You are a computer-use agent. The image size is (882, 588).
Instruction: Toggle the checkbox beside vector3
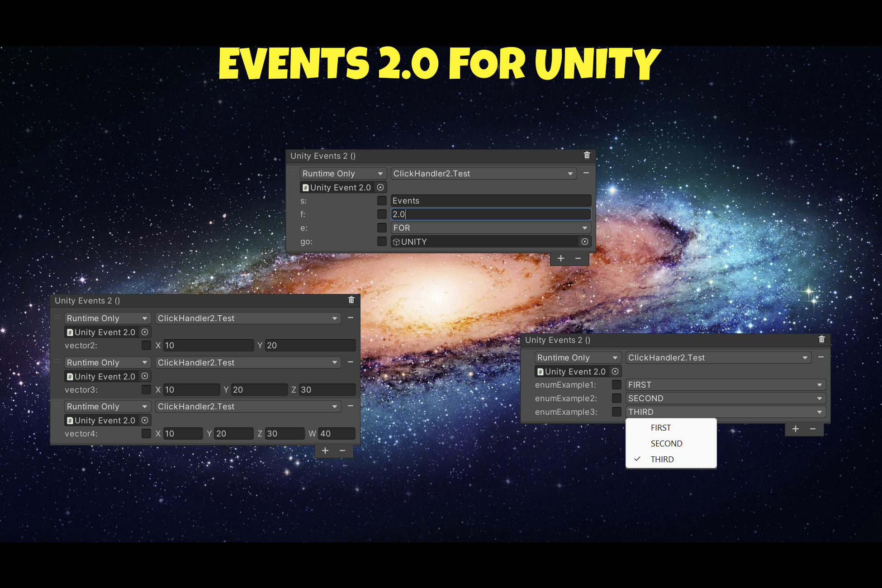pyautogui.click(x=146, y=389)
